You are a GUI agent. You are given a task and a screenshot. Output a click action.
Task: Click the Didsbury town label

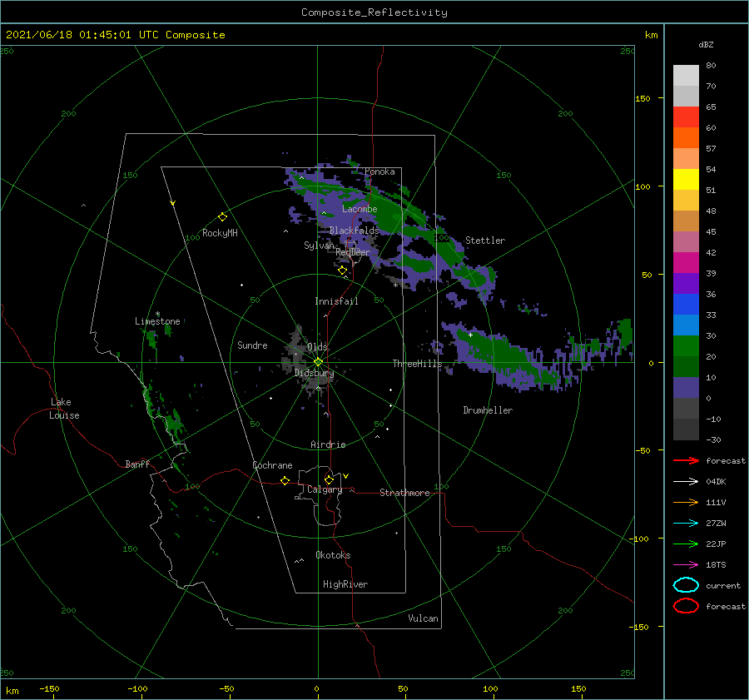(314, 373)
